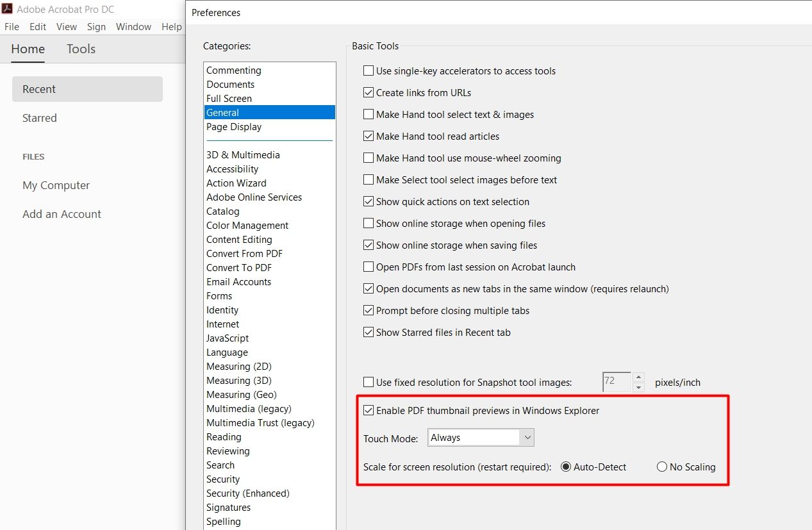This screenshot has width=812, height=530.
Task: Select Page Display category
Action: point(270,127)
